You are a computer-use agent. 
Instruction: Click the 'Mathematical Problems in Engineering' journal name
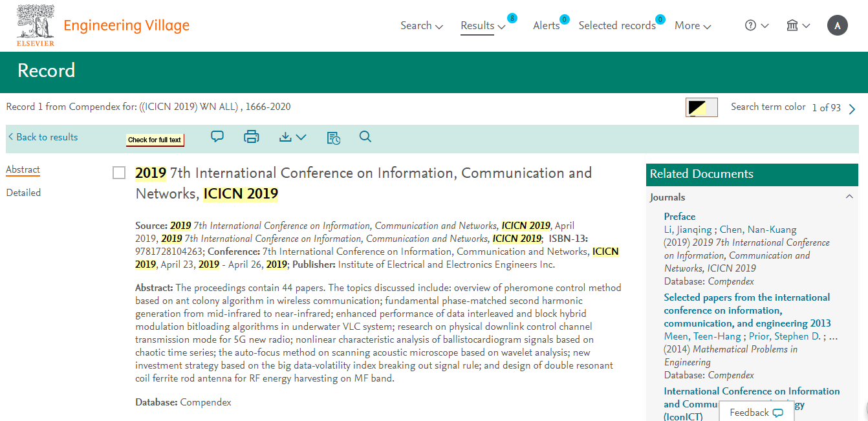731,356
